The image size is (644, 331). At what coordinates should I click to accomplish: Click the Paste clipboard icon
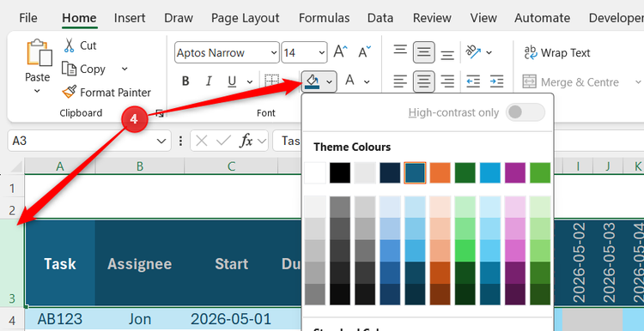[x=39, y=53]
